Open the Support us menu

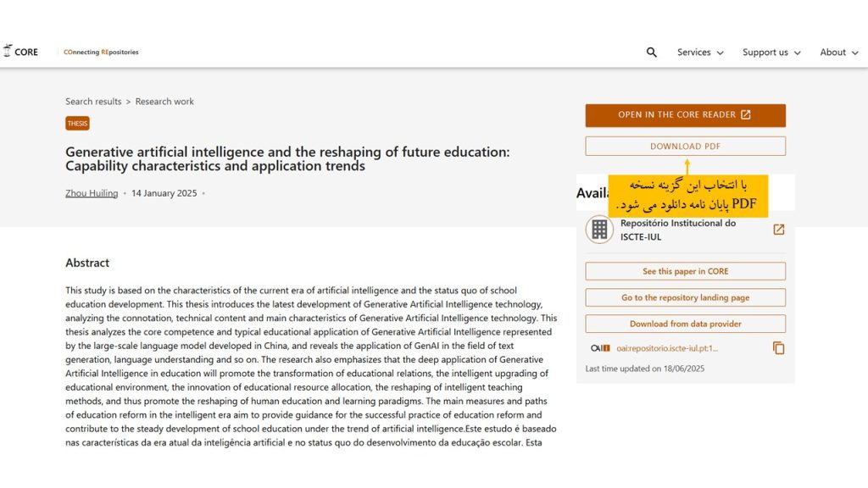coord(771,52)
